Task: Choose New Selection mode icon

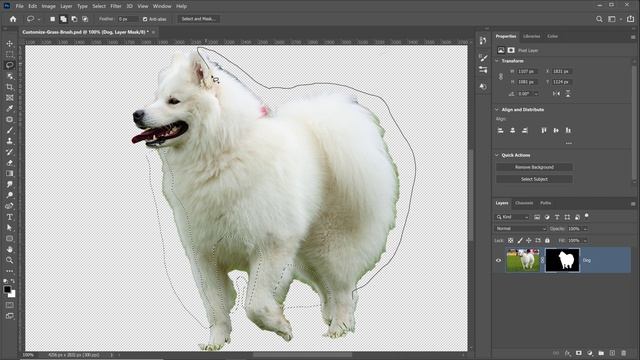Action: pos(53,19)
